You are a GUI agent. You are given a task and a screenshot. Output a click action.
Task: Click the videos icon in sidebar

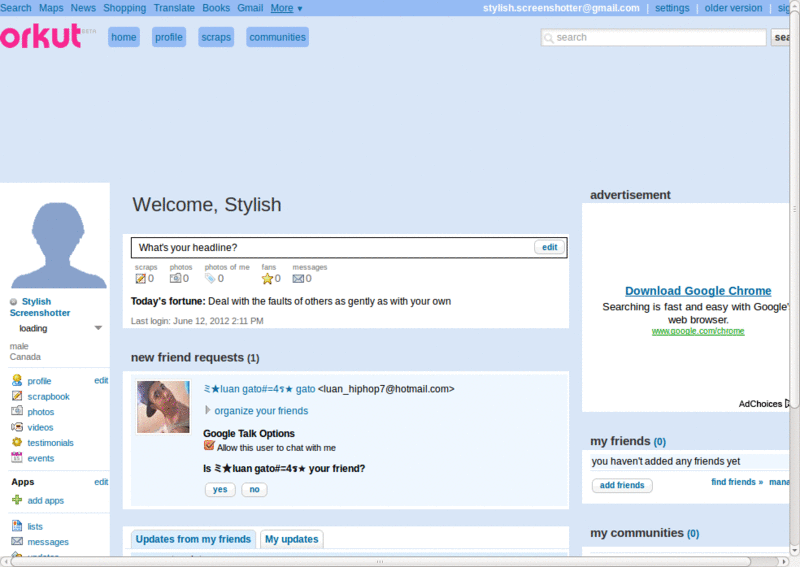[17, 427]
